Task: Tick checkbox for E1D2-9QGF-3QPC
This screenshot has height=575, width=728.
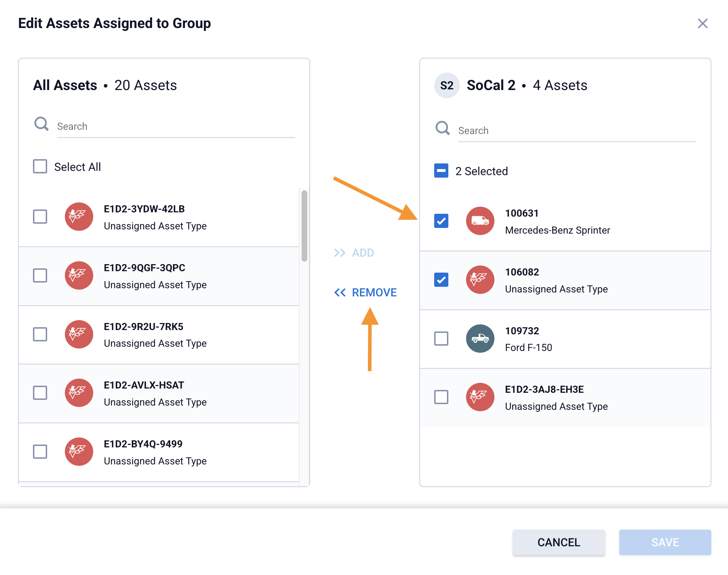Action: coord(40,275)
